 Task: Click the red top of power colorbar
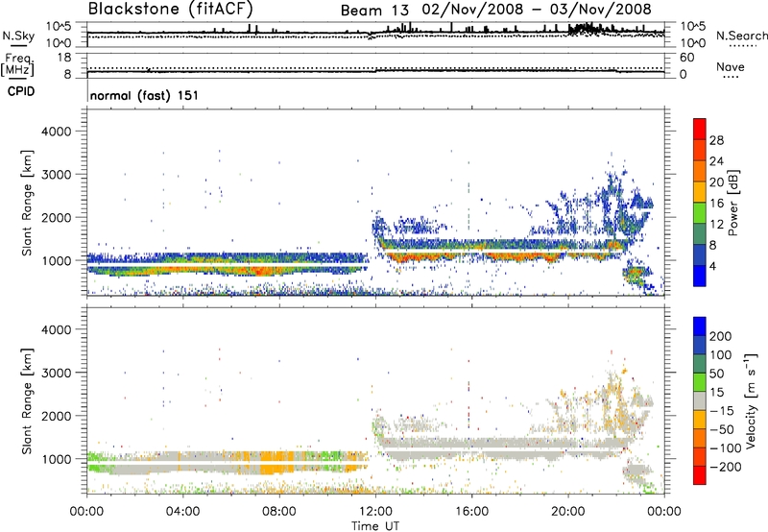click(x=700, y=129)
